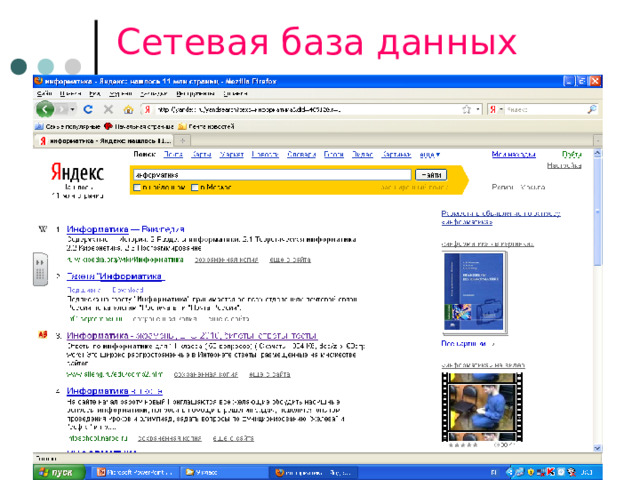Click the blue book cover thumbnail
Screen dimensions: 640x480
(475, 292)
